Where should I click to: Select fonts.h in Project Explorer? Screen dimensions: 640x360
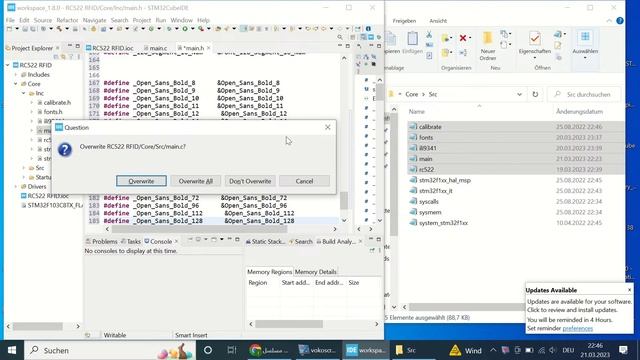[x=53, y=112]
